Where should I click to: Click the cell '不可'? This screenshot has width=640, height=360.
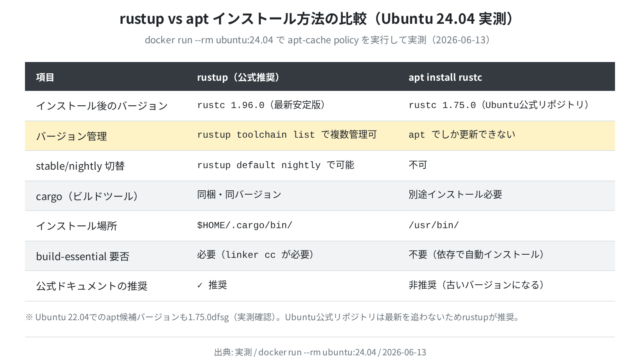click(x=418, y=165)
